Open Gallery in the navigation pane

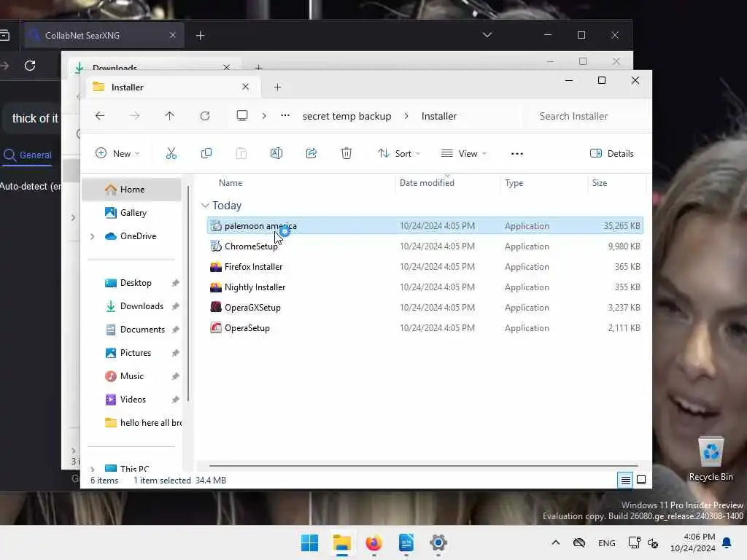[132, 213]
